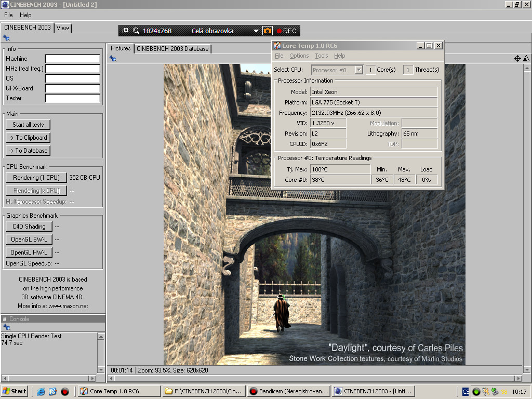Click the Internet Explorer quick launch icon
The width and height of the screenshot is (532, 399).
pos(41,392)
